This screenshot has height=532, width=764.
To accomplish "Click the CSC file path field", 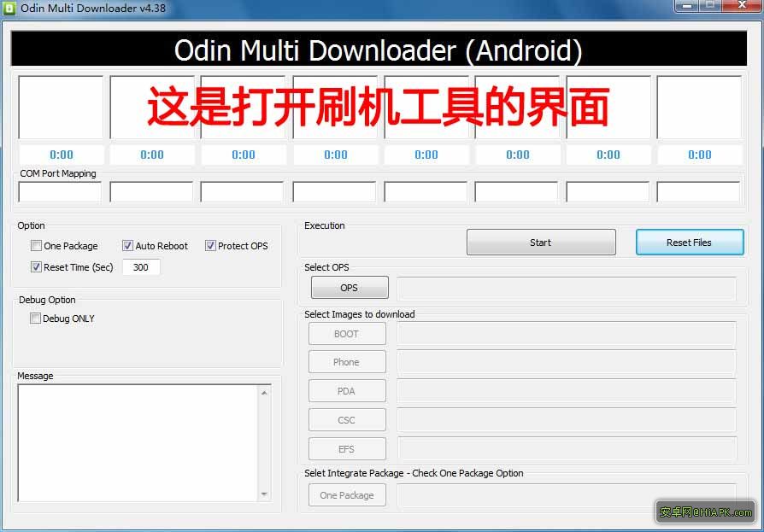I will [567, 420].
